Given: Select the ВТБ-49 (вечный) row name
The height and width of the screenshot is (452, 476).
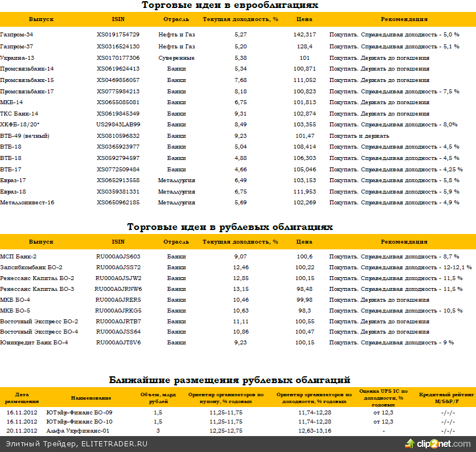Looking at the screenshot, I should (24, 136).
